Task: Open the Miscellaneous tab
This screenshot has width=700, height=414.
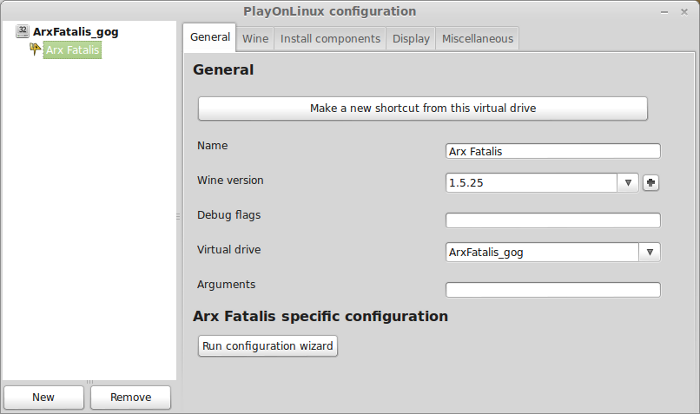Action: pos(478,39)
